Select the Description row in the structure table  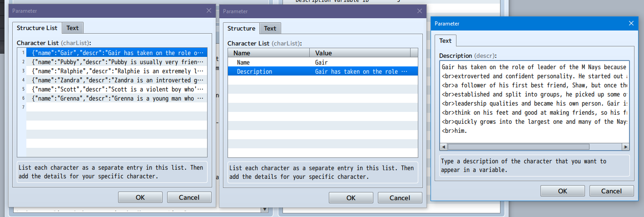[x=322, y=71]
